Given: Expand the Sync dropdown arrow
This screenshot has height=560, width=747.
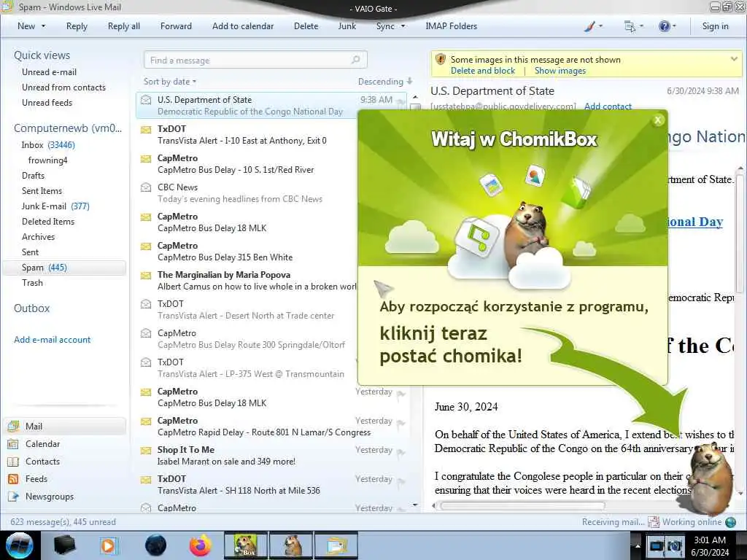Looking at the screenshot, I should pos(403,26).
